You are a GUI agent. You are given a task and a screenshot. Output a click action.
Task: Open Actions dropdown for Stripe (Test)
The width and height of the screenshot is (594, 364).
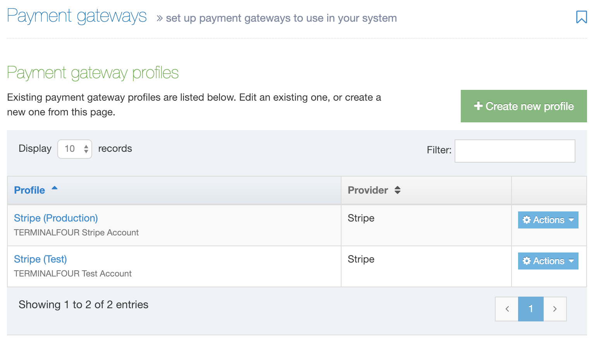(548, 261)
